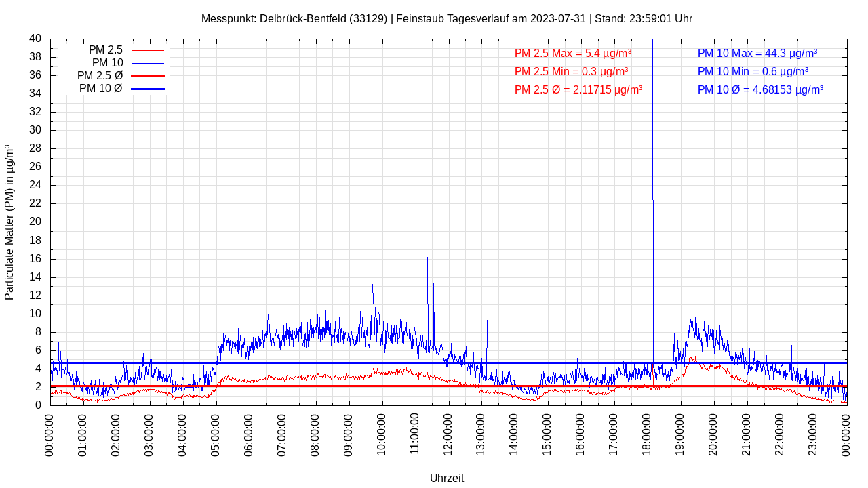The image size is (868, 488).
Task: Click the thick blue PM 10 Ø legend line
Action: (x=148, y=89)
